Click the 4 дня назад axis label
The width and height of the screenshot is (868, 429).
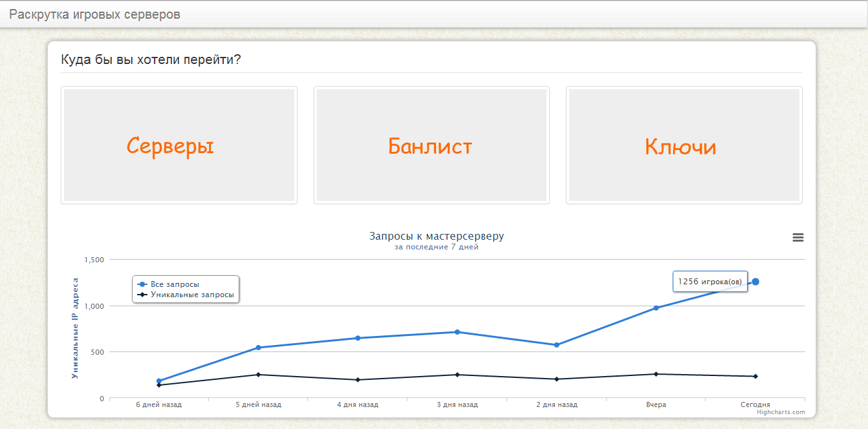click(358, 405)
